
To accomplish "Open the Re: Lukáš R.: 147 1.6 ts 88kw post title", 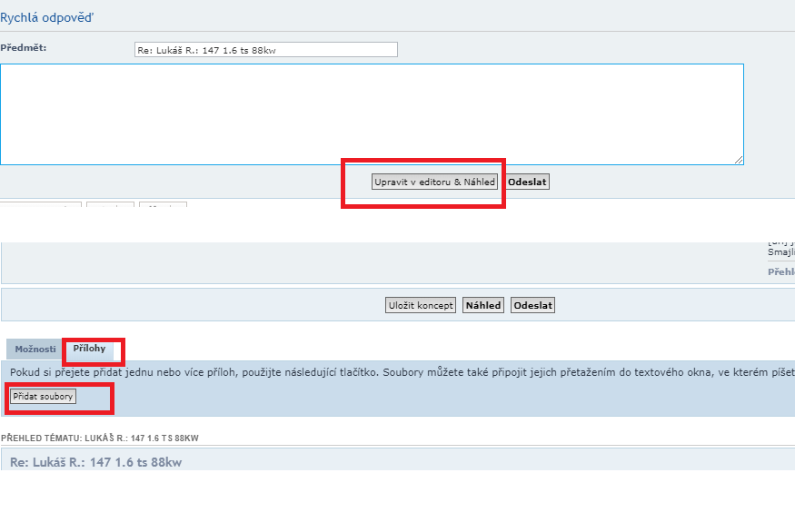I will [x=96, y=462].
